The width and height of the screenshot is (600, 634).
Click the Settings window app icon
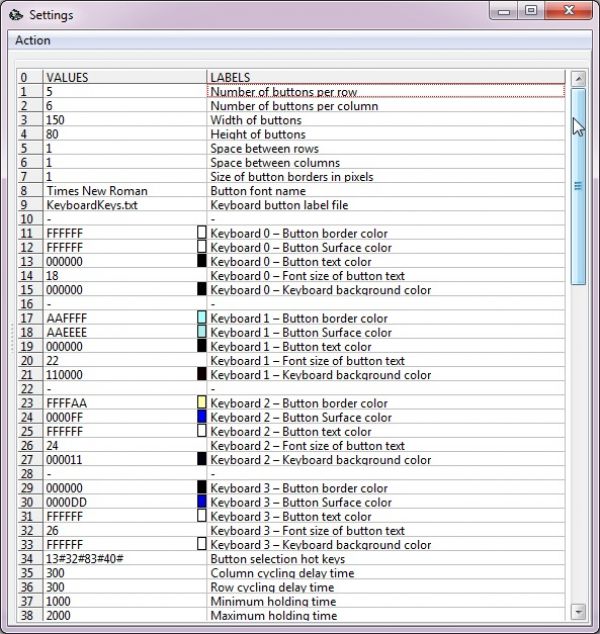16,15
